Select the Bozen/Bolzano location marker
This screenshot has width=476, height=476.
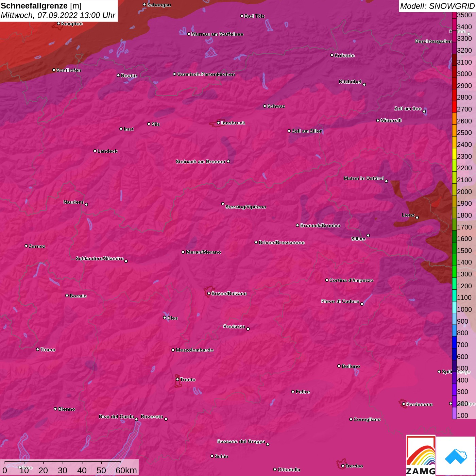(209, 293)
